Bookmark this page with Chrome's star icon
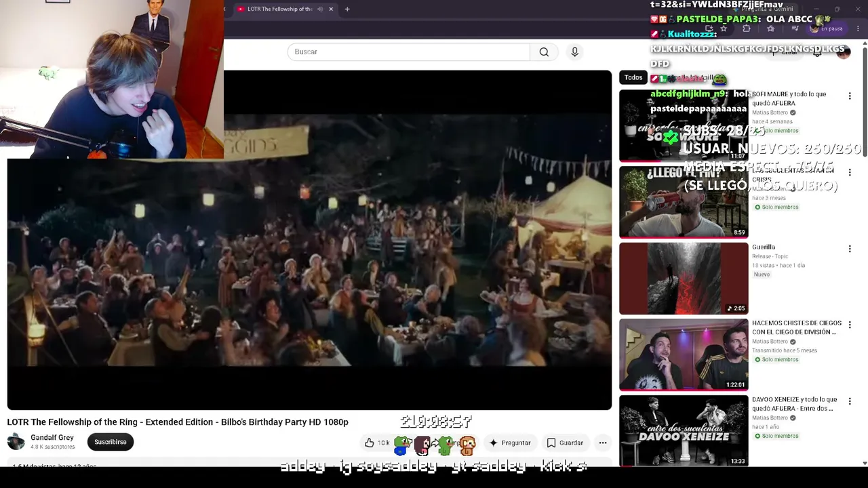Image resolution: width=868 pixels, height=488 pixels. [724, 28]
